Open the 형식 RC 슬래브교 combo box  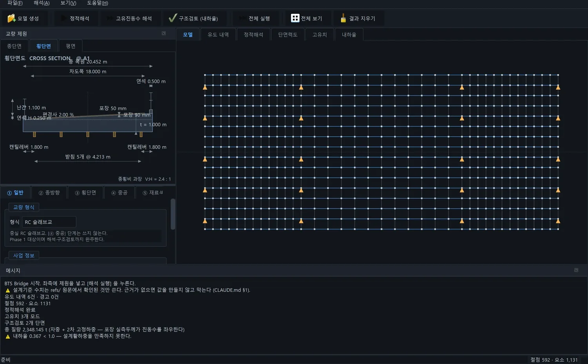point(49,222)
